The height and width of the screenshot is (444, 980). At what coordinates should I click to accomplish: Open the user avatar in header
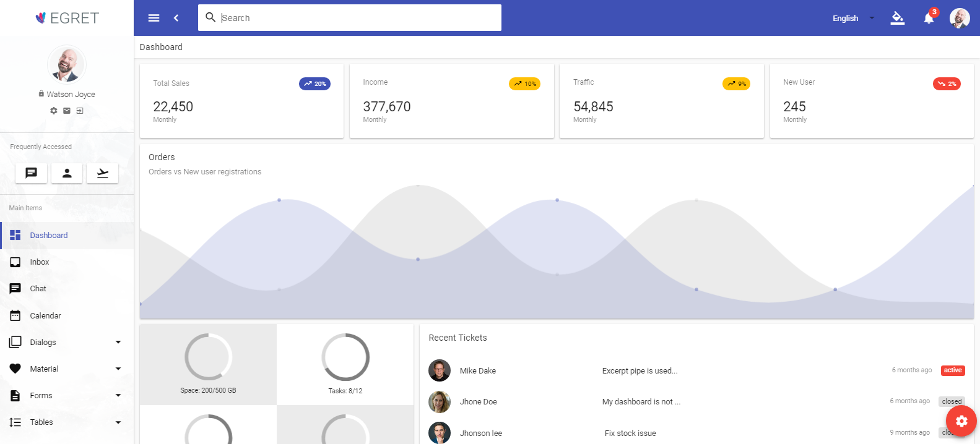click(960, 18)
